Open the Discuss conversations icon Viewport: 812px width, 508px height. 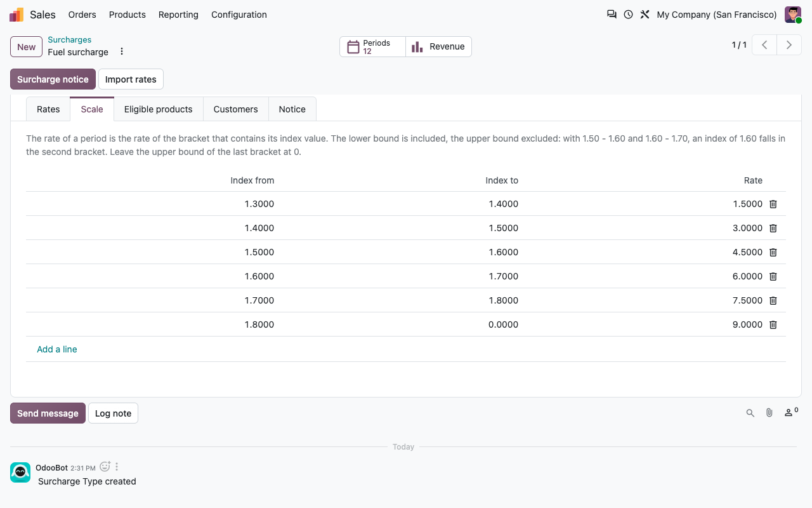click(x=612, y=15)
